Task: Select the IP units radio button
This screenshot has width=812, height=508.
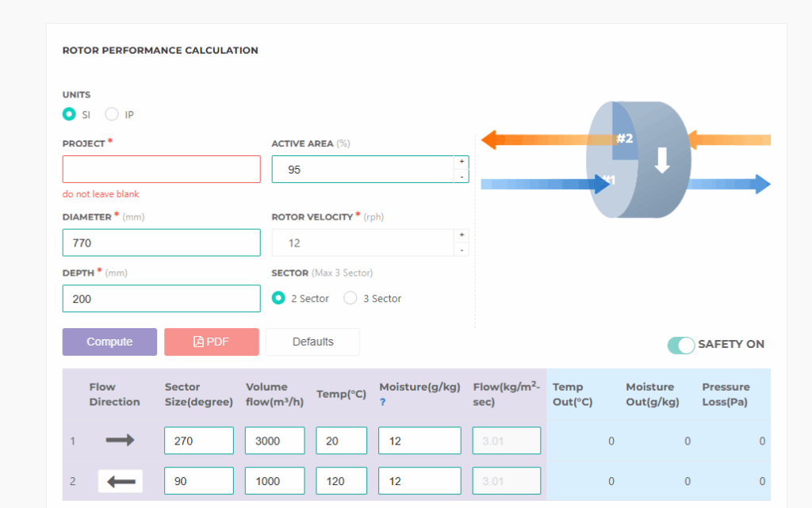Action: [x=111, y=114]
